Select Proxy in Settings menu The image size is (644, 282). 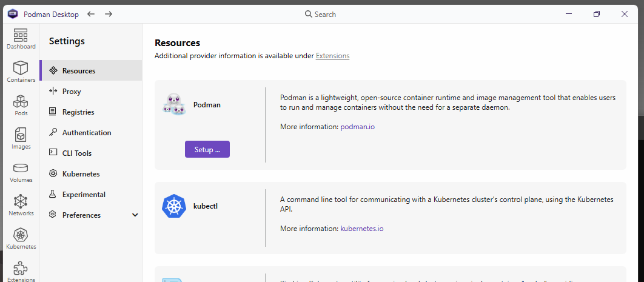pyautogui.click(x=72, y=92)
